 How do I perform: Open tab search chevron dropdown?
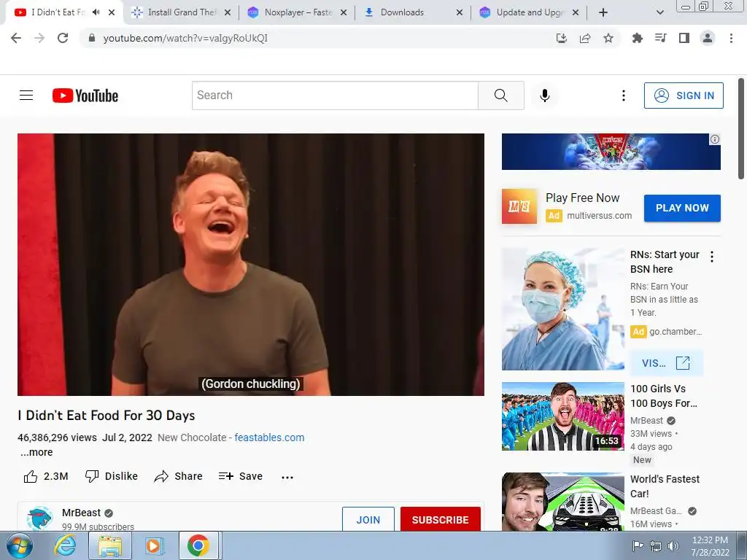coord(659,12)
